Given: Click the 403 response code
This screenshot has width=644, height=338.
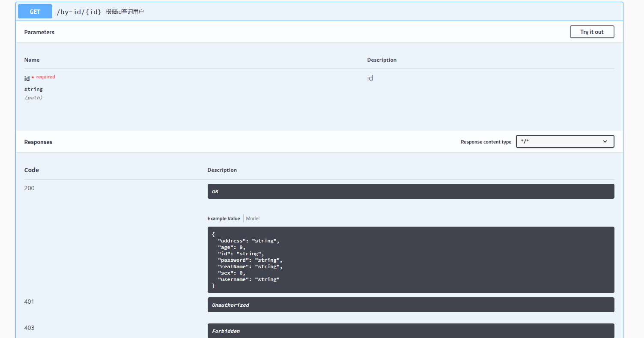Looking at the screenshot, I should 30,328.
